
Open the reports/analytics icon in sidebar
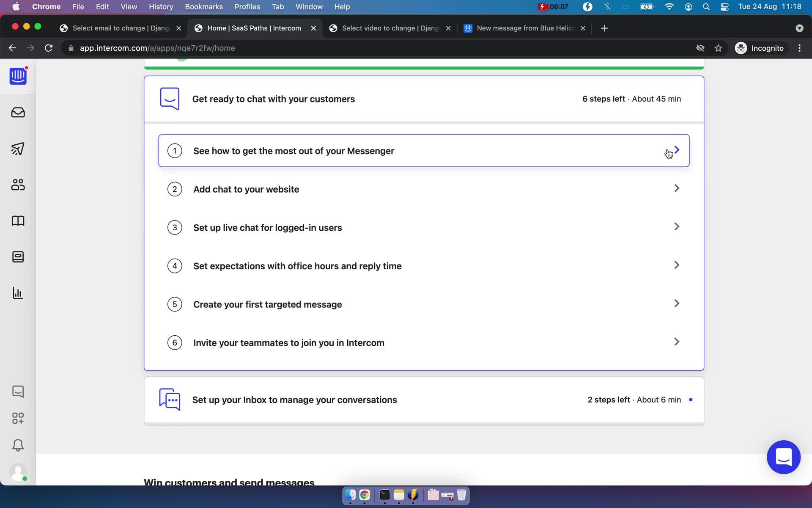17,293
